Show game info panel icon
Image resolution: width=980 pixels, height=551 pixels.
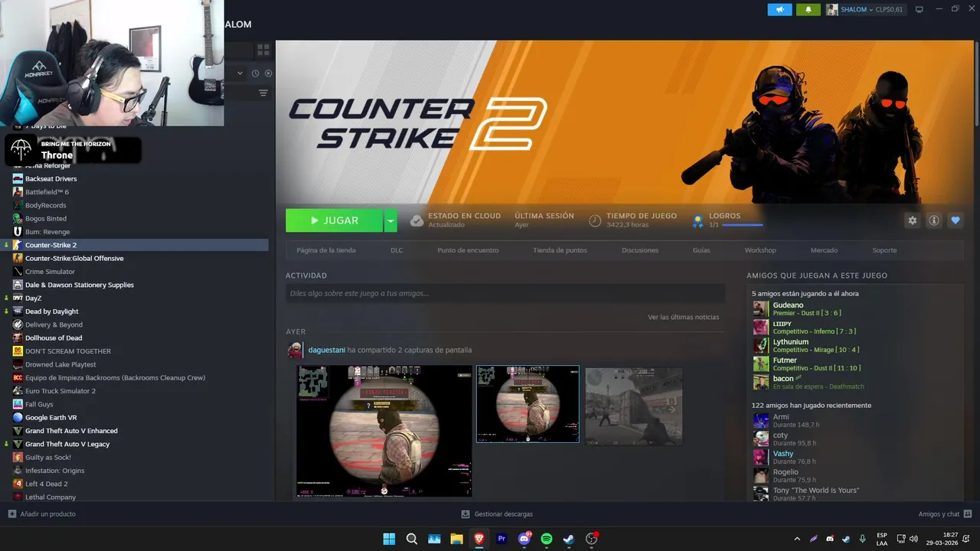pos(934,220)
